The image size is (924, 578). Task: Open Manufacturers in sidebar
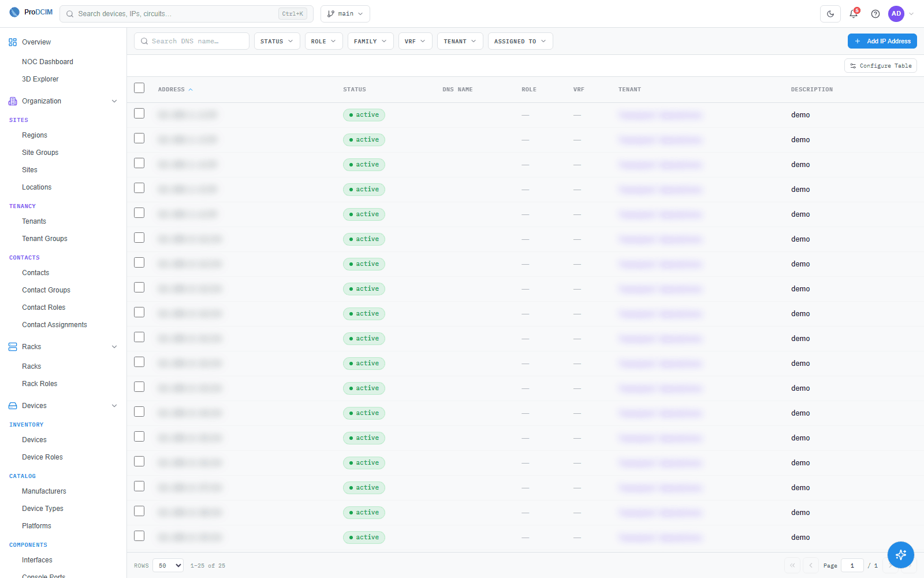click(x=44, y=491)
